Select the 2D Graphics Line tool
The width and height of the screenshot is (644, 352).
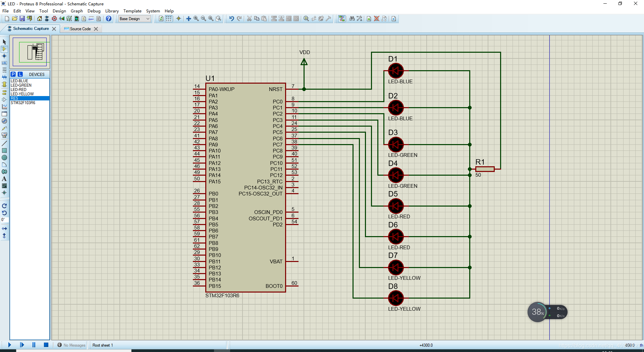[4, 143]
